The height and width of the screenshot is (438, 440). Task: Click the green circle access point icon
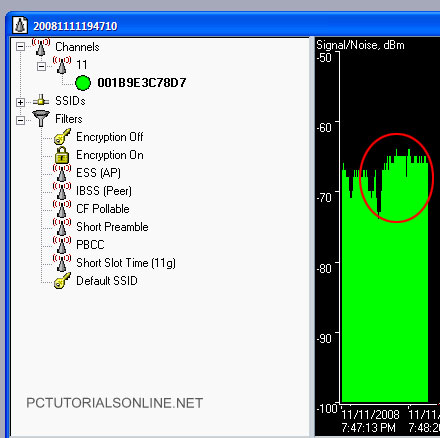pyautogui.click(x=83, y=83)
